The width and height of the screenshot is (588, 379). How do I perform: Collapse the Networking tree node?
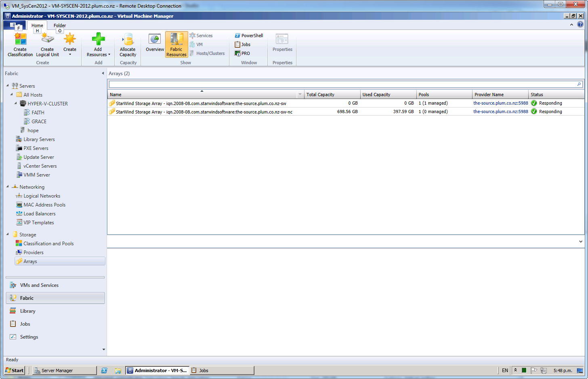pos(7,187)
